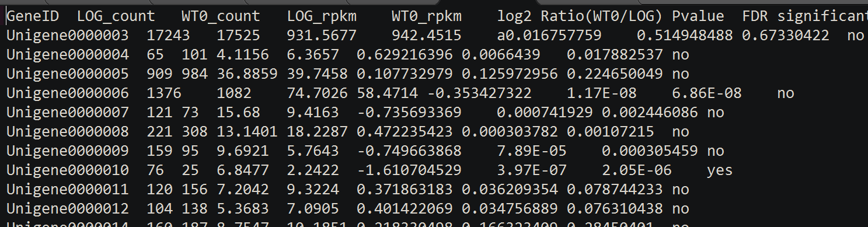The image size is (868, 227).
Task: Click the value 0.076310438
Action: [615, 209]
